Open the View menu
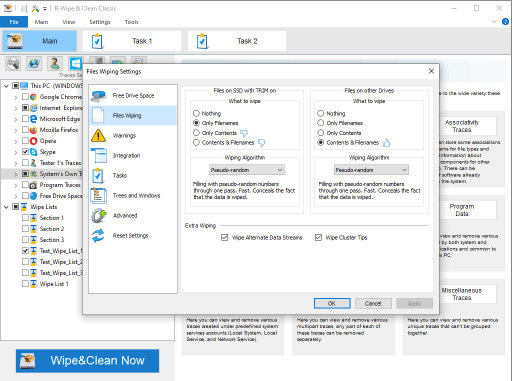512x381 pixels. point(69,22)
